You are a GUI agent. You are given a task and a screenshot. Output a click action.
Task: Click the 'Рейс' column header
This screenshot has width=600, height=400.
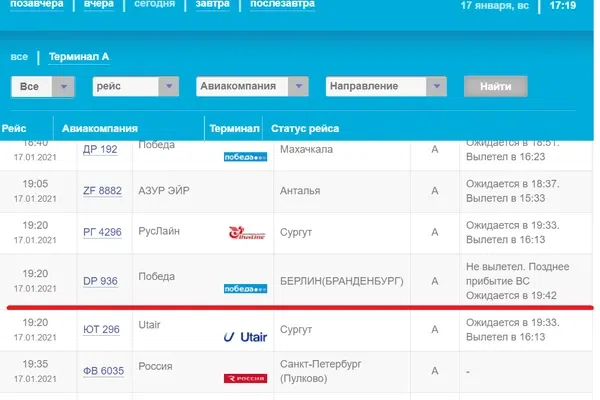[x=14, y=128]
